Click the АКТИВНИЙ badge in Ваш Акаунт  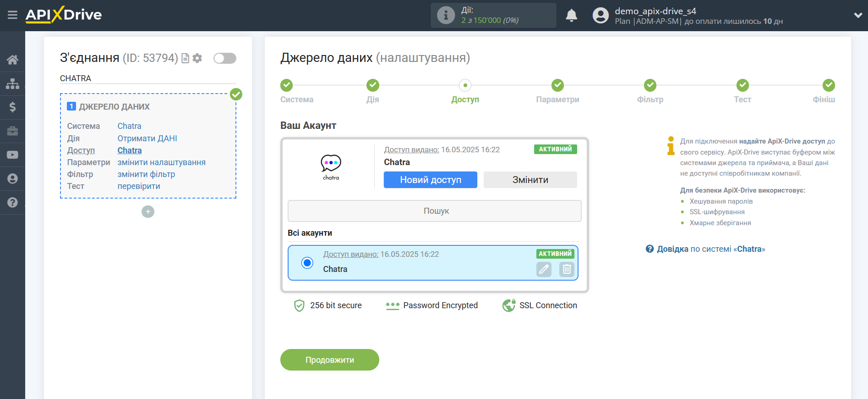click(x=556, y=149)
